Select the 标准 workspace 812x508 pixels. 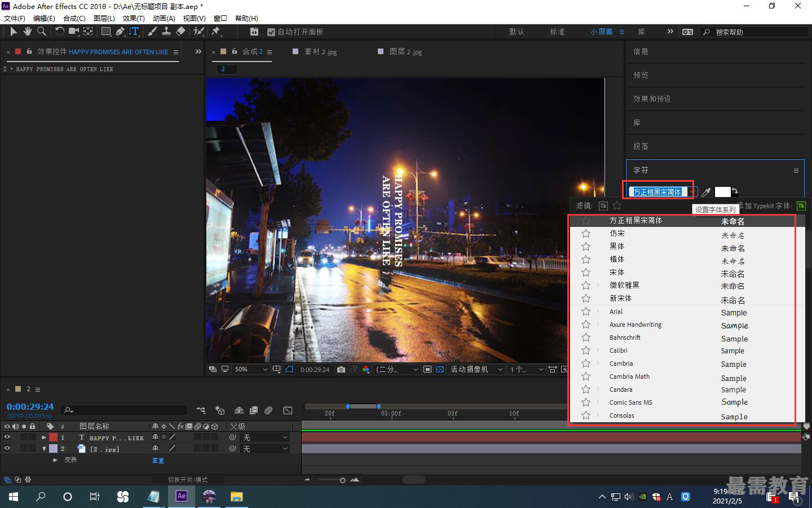pos(557,32)
